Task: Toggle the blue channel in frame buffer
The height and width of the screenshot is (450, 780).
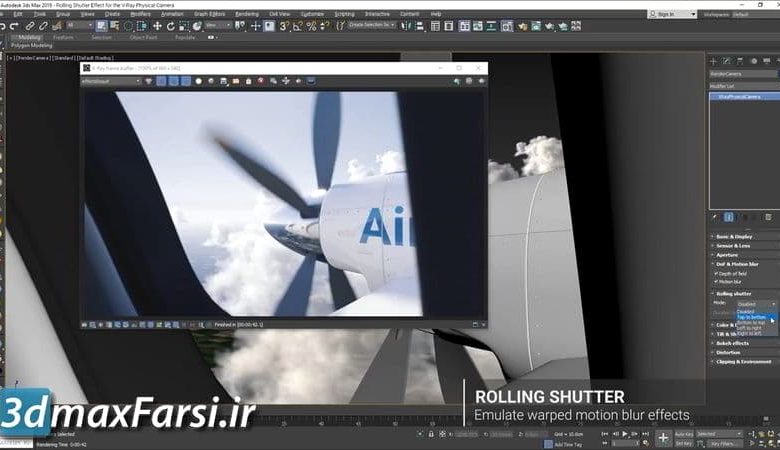Action: tap(186, 81)
